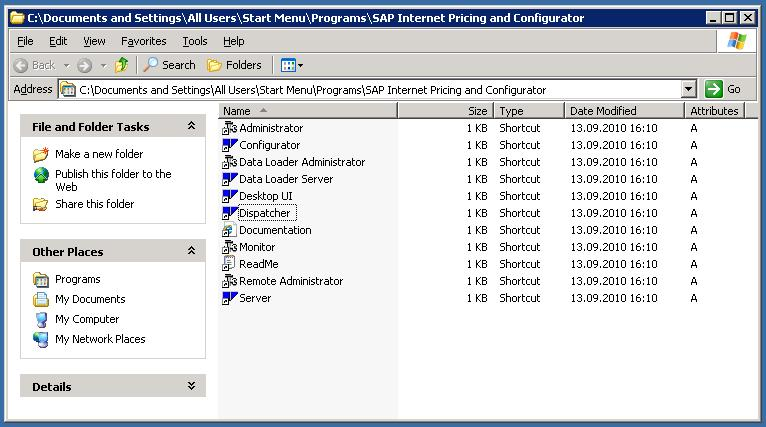Sort by the Name column header
The width and height of the screenshot is (766, 427).
[308, 111]
